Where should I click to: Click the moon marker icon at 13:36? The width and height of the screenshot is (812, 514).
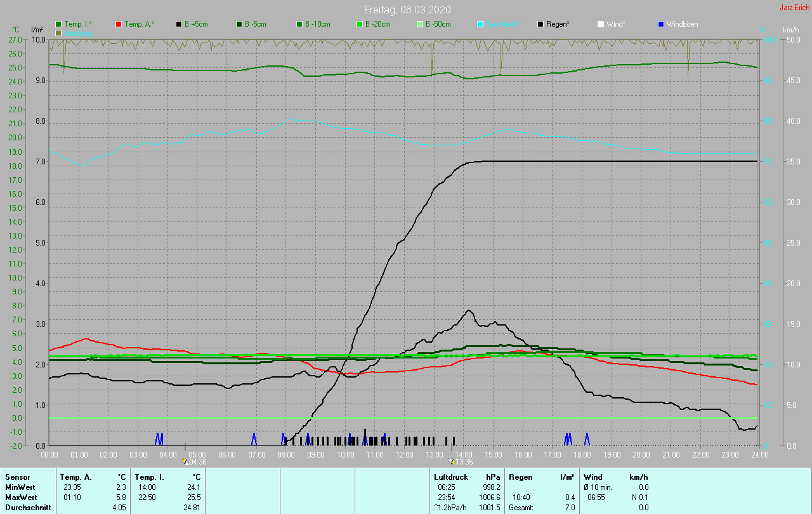(451, 461)
